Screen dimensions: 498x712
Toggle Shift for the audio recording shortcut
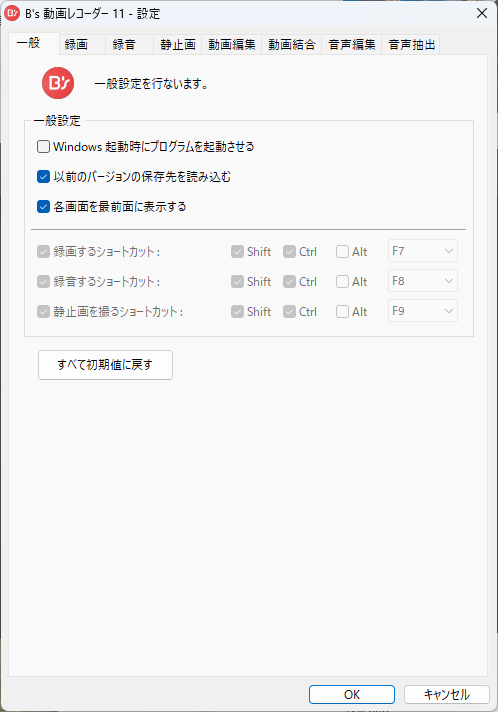click(237, 282)
